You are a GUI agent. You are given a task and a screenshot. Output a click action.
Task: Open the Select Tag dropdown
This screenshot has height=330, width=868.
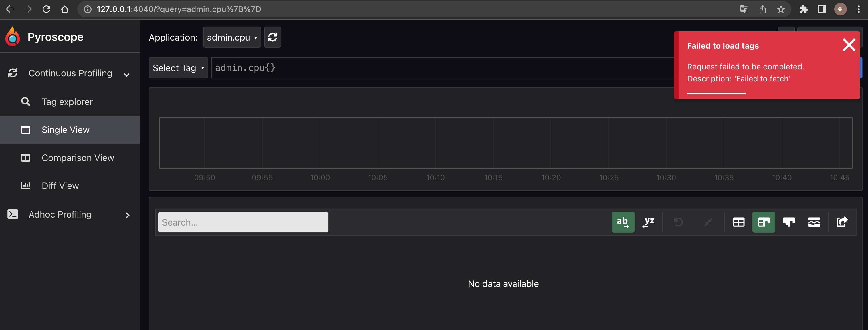coord(178,68)
